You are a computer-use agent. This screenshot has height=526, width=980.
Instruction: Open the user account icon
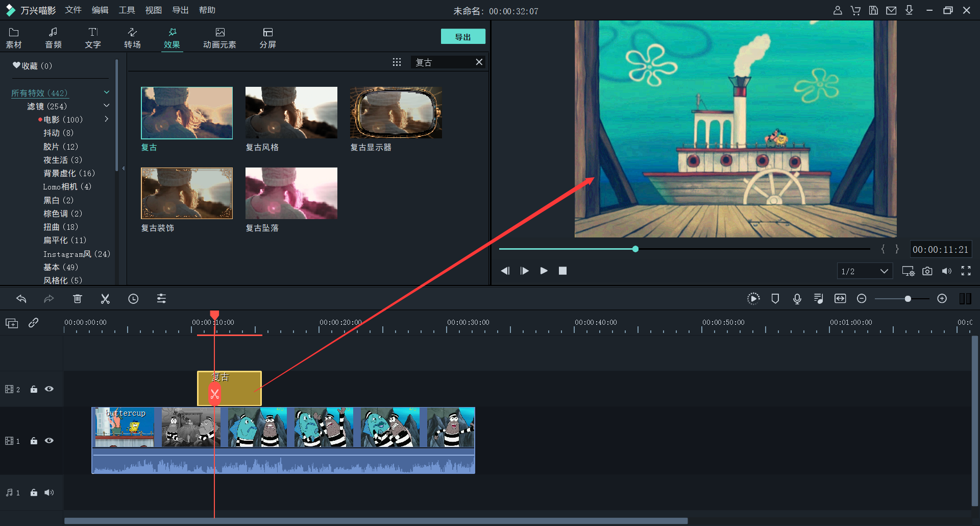(838, 10)
